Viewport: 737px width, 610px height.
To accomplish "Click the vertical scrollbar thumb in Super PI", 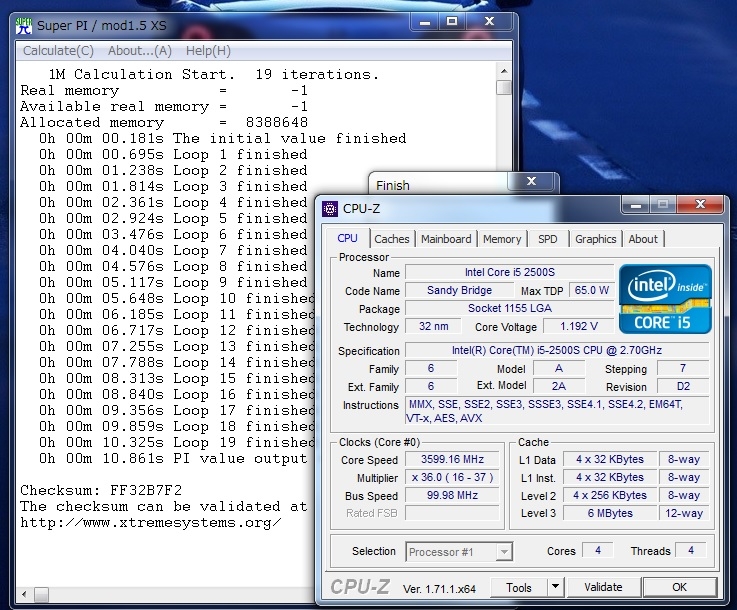I will tap(504, 87).
